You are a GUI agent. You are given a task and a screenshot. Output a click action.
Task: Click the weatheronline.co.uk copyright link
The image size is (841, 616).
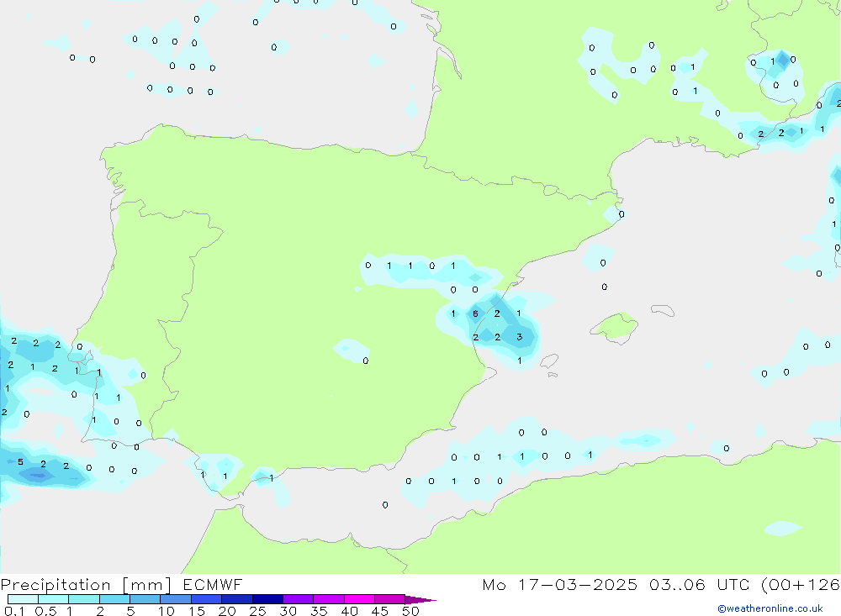point(770,608)
